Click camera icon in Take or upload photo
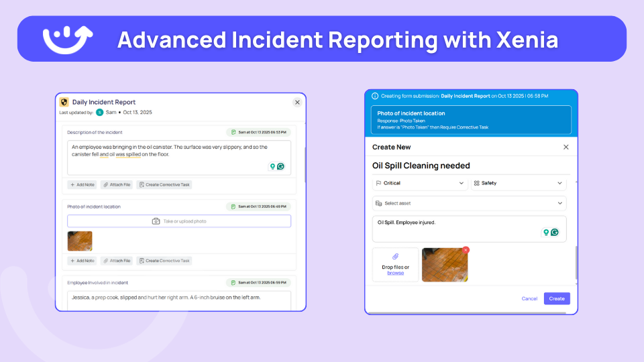Screen dimensions: 644x362 point(156,221)
